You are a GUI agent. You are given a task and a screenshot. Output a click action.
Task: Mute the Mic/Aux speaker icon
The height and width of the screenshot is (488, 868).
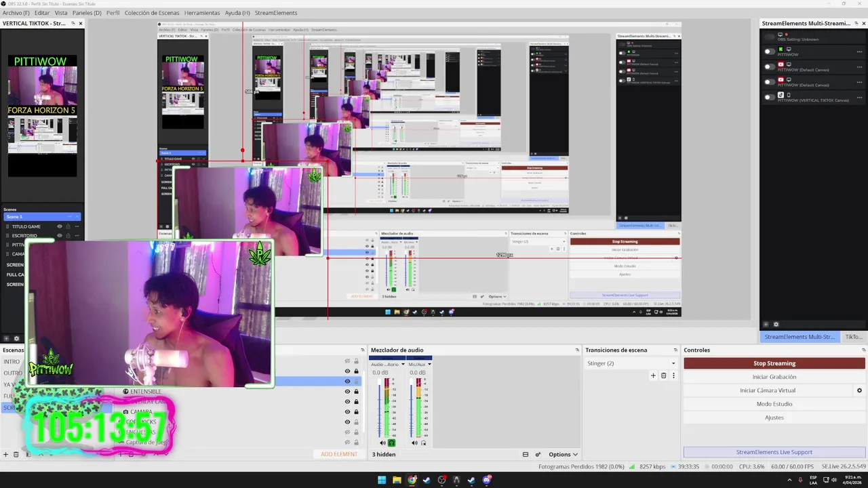[x=415, y=443]
